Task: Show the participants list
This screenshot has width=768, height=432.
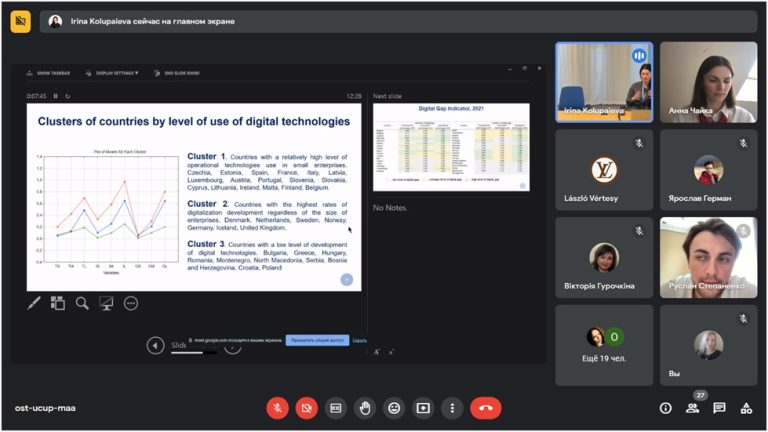Action: tap(693, 408)
